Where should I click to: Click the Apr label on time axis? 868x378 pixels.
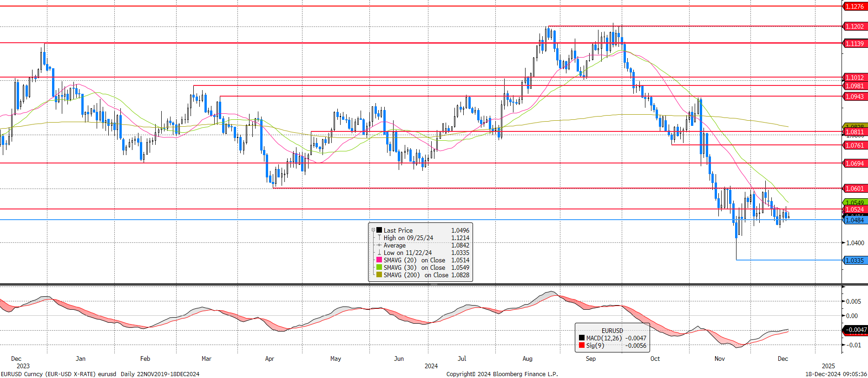[270, 358]
